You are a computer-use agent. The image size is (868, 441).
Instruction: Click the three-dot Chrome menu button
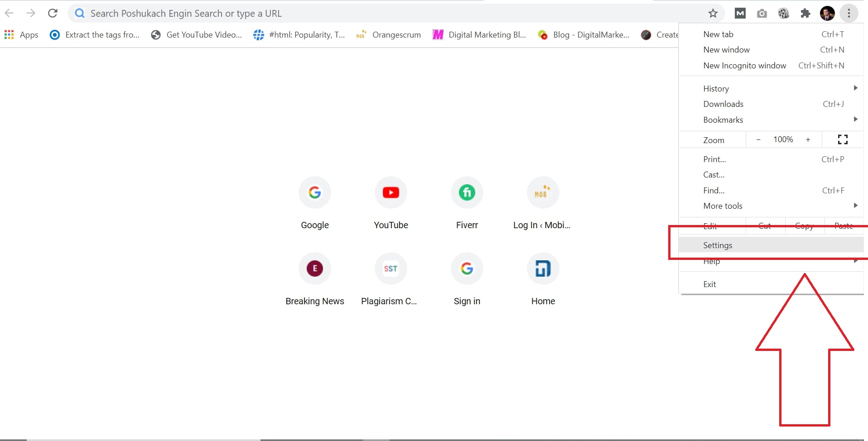tap(849, 13)
